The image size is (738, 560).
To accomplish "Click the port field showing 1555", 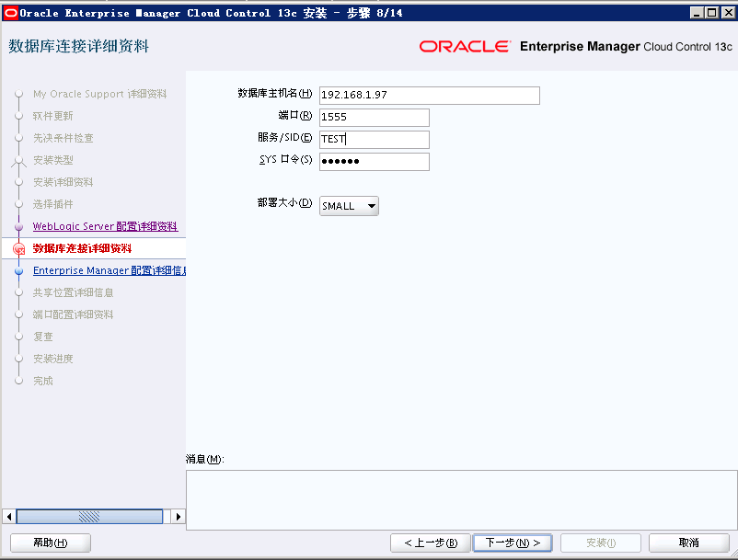I will [x=375, y=117].
